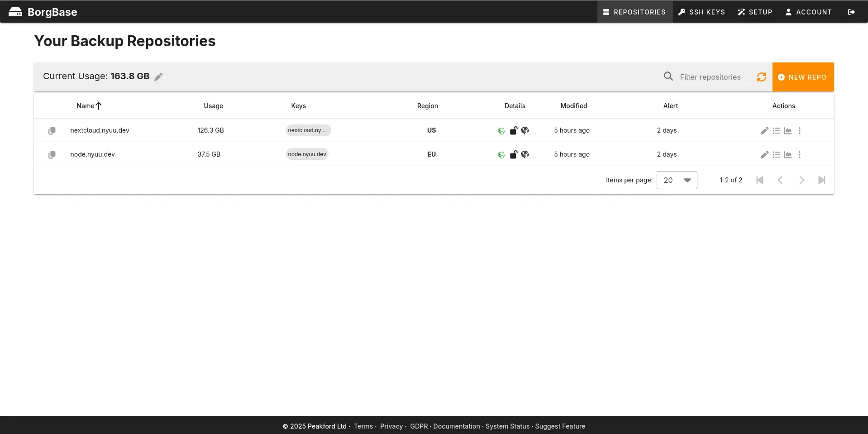
Task: Expand the items per page dropdown
Action: [677, 180]
